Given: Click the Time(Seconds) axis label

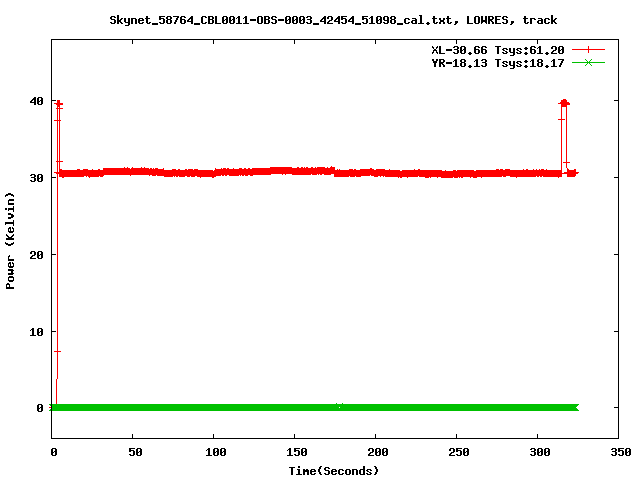Looking at the screenshot, I should click(333, 471).
